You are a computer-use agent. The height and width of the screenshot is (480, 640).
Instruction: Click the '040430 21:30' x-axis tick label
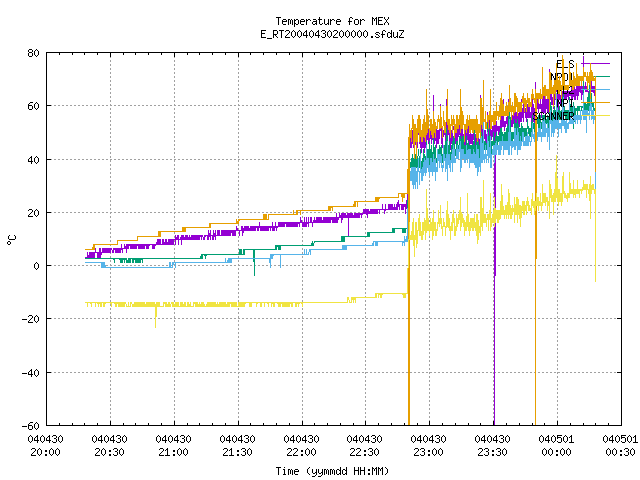(x=238, y=446)
